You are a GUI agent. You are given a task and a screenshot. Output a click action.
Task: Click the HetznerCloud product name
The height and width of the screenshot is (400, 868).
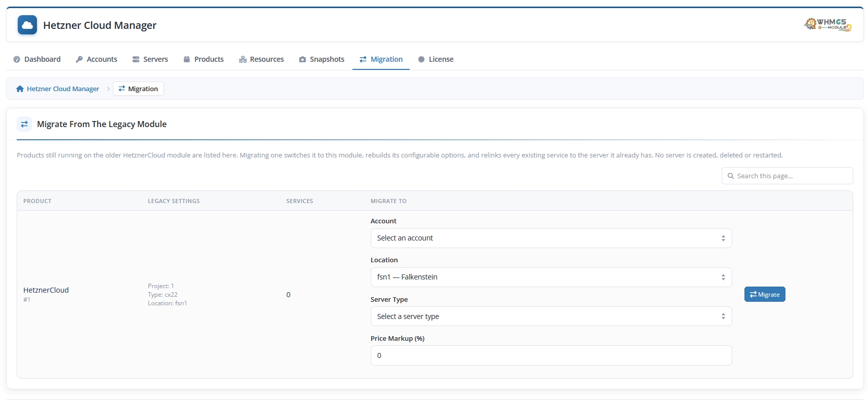coord(46,290)
